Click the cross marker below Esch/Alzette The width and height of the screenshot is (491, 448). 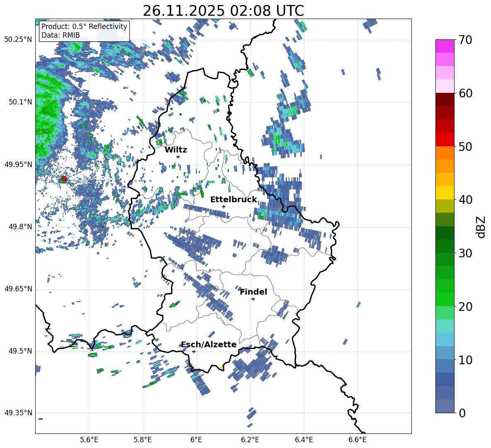point(194,351)
